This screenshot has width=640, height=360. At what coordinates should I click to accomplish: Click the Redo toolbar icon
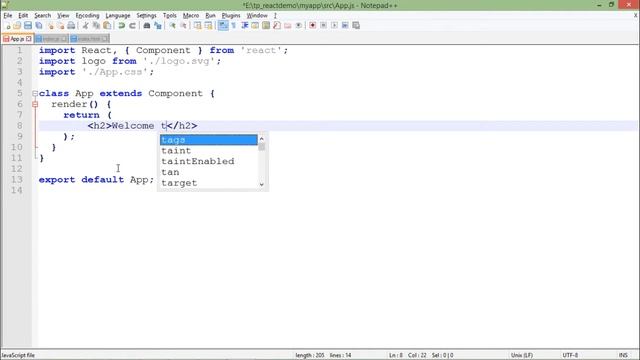coord(132,25)
